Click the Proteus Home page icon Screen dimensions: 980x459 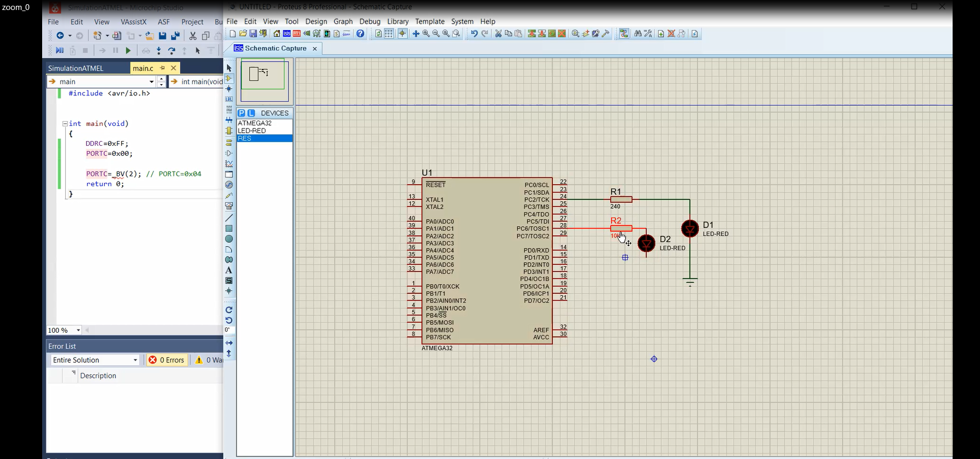(x=276, y=34)
